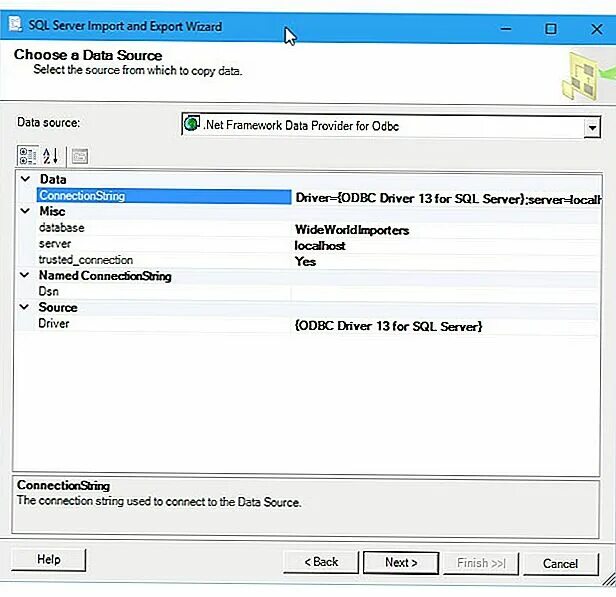The image size is (616, 597).
Task: Select the Driver property label
Action: pyautogui.click(x=54, y=324)
